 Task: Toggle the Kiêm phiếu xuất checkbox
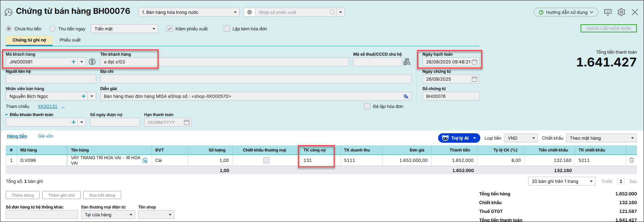pyautogui.click(x=169, y=29)
